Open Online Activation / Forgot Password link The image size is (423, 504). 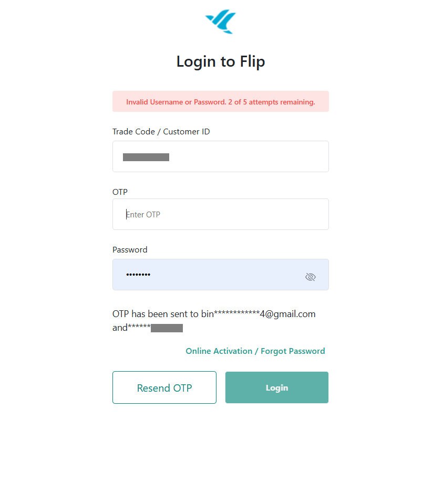255,351
